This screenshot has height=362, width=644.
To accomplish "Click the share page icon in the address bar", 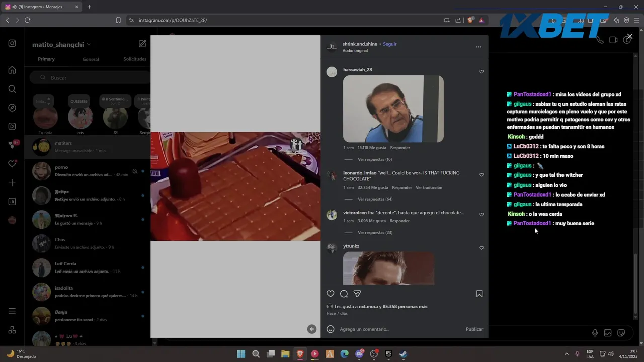I will coord(458,20).
